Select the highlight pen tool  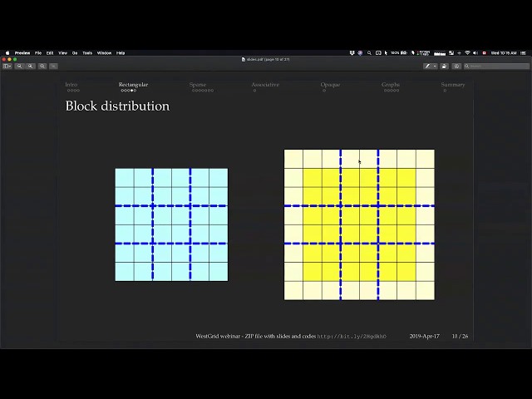pos(427,66)
